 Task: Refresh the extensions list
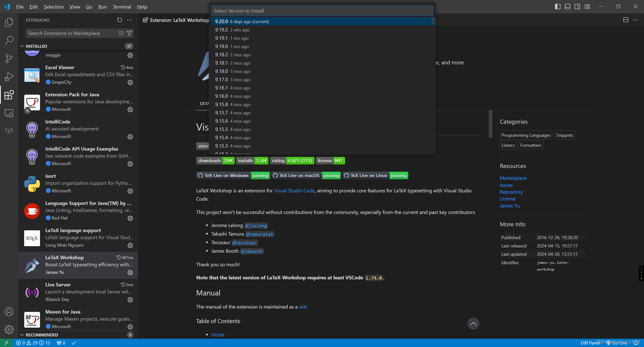(119, 20)
